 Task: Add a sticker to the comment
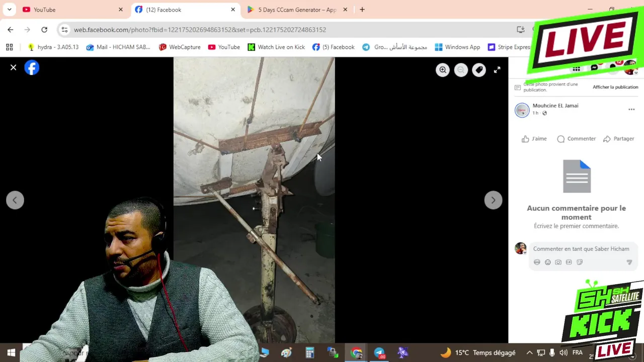(580, 262)
